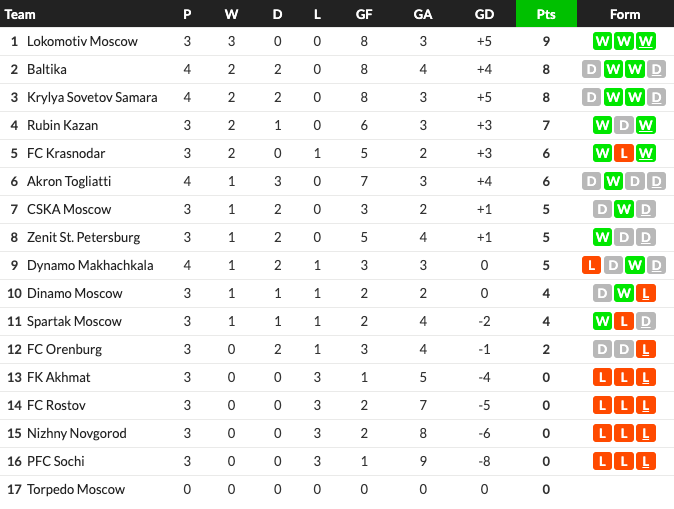The height and width of the screenshot is (509, 674).
Task: Open the Zenit St. Petersburg team link
Action: pyautogui.click(x=83, y=237)
